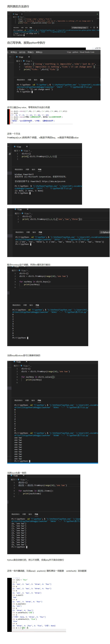Select 终端 tab in the 'one','two','three' editor panel
110x644 pixels.
coord(40,232)
